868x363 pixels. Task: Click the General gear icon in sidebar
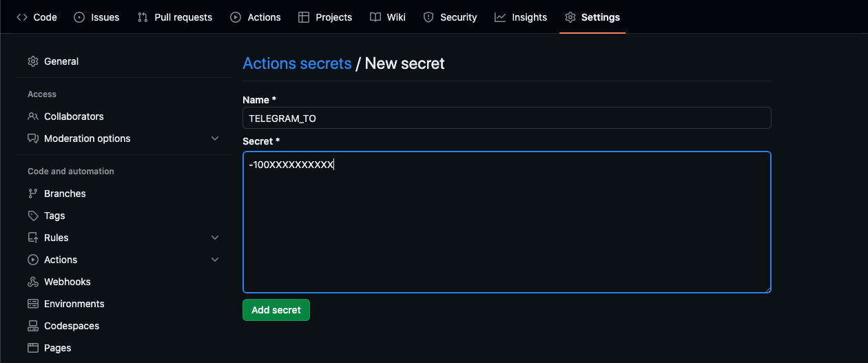click(x=33, y=61)
